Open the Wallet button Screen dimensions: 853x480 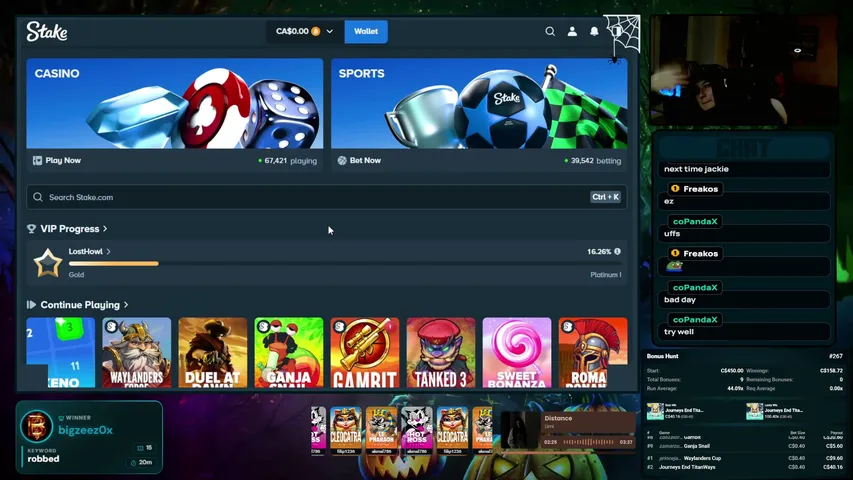tap(366, 32)
